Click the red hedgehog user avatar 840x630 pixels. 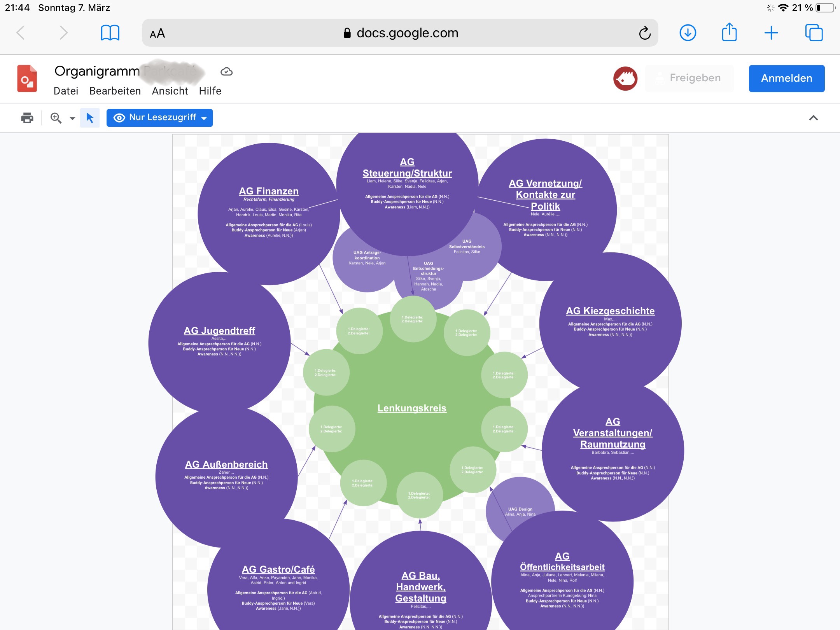point(625,79)
